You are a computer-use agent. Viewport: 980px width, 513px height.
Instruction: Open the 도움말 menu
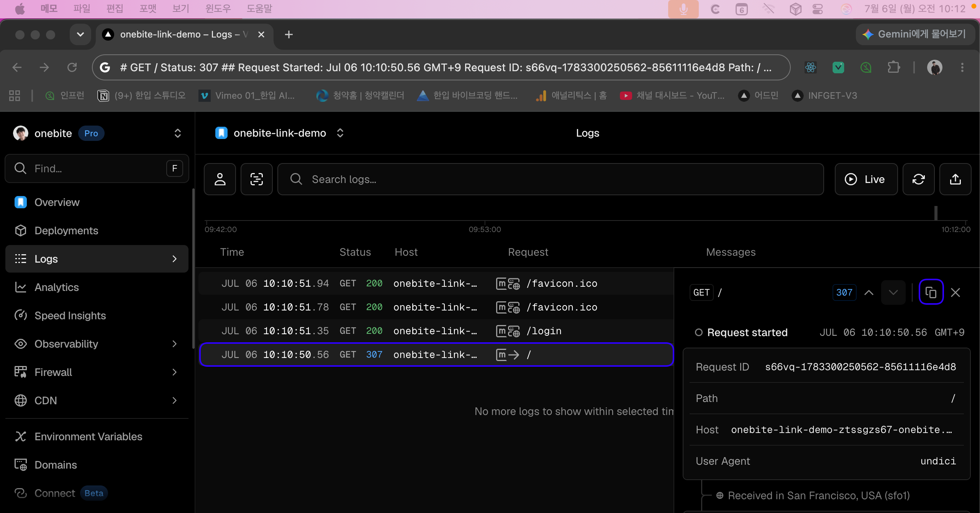click(x=259, y=8)
